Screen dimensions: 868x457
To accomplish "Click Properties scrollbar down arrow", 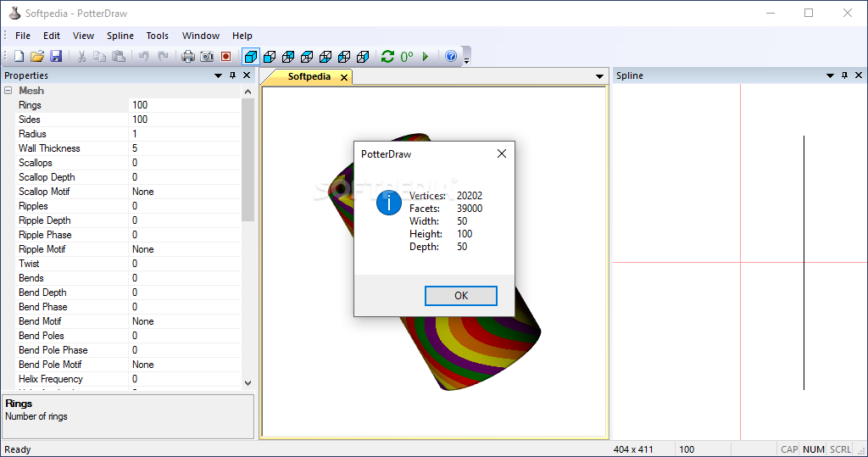I will (248, 382).
